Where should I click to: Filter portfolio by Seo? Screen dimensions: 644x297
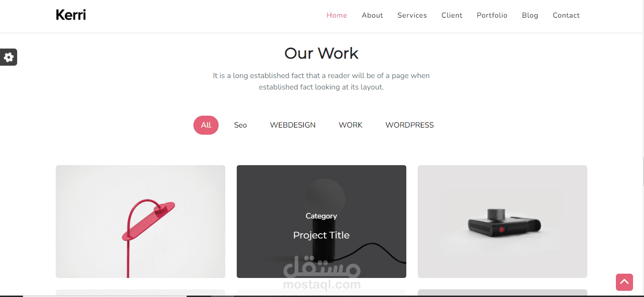point(241,125)
